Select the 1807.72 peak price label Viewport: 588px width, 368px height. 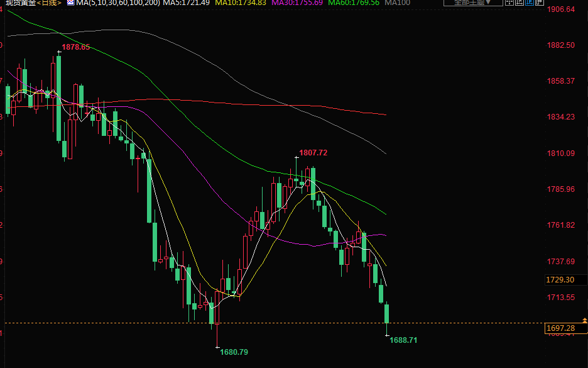(x=313, y=153)
